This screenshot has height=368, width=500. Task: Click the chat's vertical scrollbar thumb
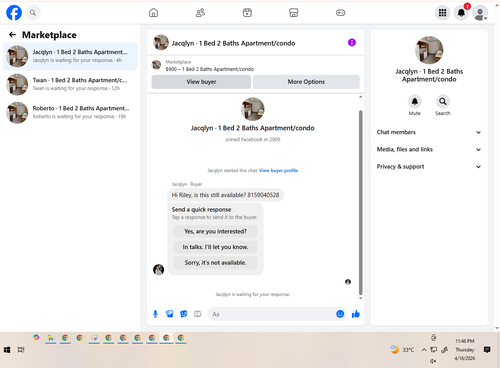[360, 202]
